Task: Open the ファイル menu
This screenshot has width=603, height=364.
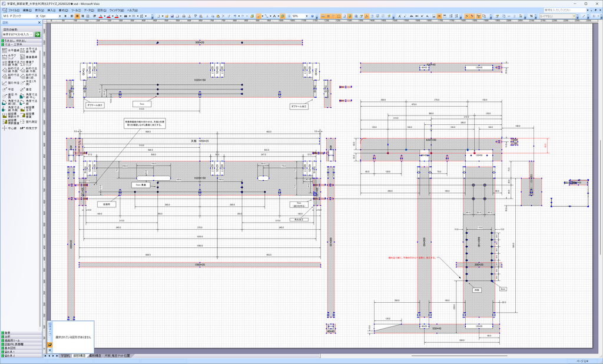Action: (14, 10)
